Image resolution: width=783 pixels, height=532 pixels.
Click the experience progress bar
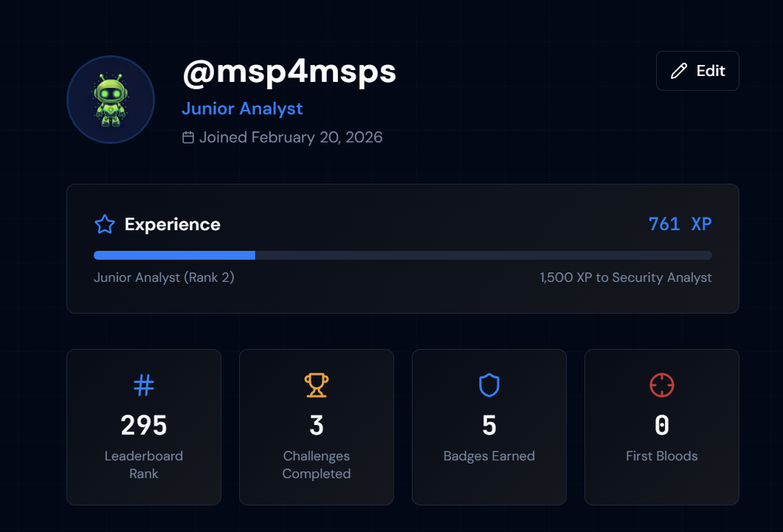[x=403, y=255]
